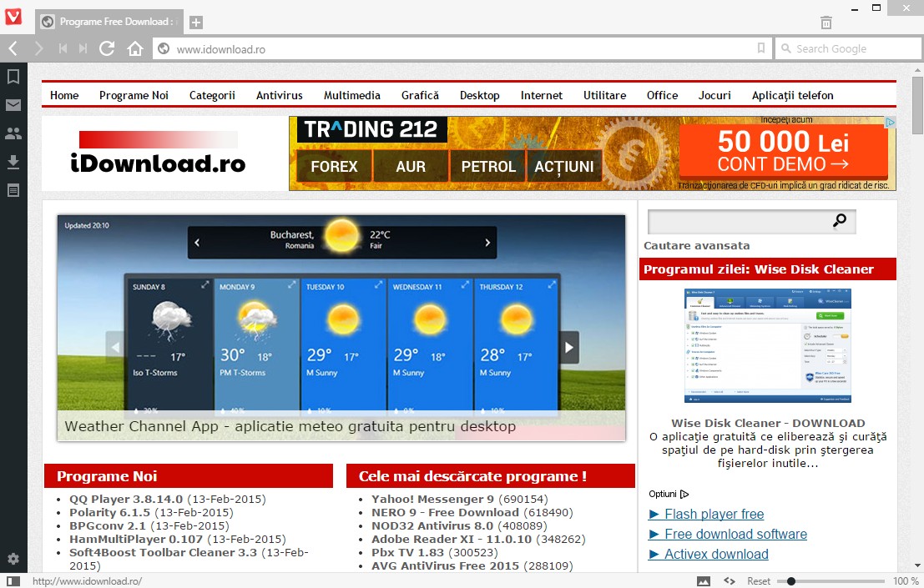Select the Office menu item
This screenshot has width=924, height=588.
pyautogui.click(x=663, y=95)
